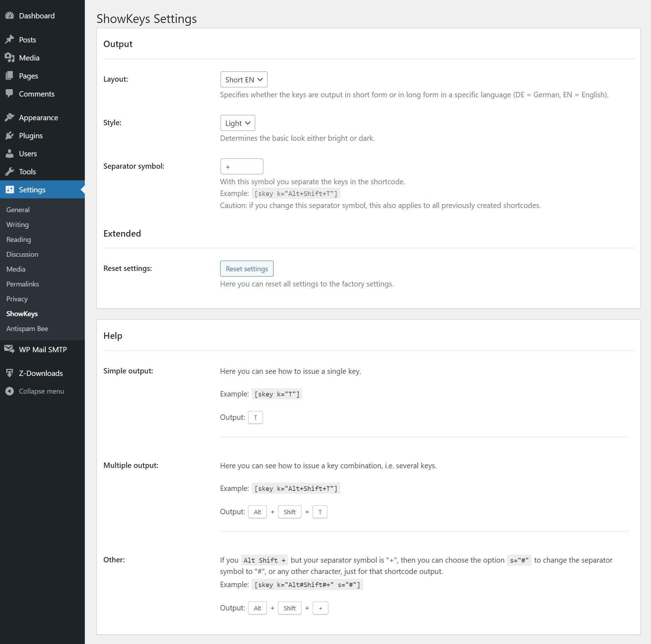This screenshot has width=651, height=644.
Task: Click the Posts pushpin icon
Action: click(x=10, y=40)
